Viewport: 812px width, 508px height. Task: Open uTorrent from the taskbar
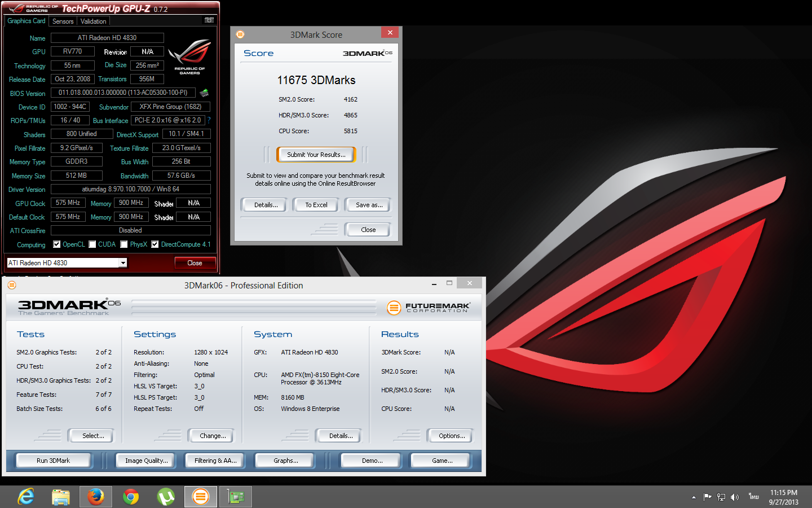pyautogui.click(x=166, y=497)
